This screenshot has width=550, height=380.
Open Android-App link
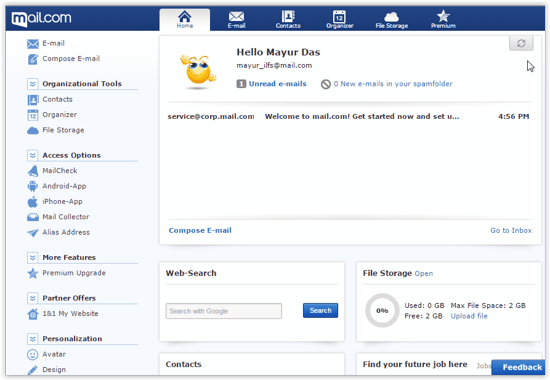64,186
